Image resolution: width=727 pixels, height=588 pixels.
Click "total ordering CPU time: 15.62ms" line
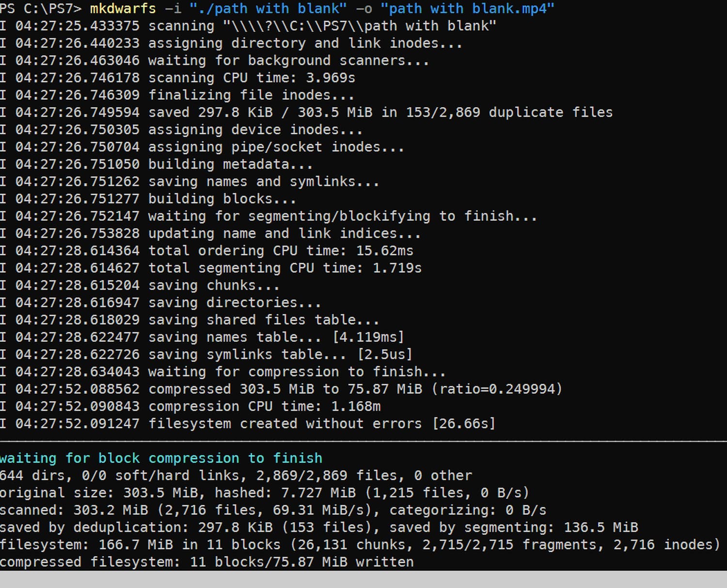click(281, 250)
